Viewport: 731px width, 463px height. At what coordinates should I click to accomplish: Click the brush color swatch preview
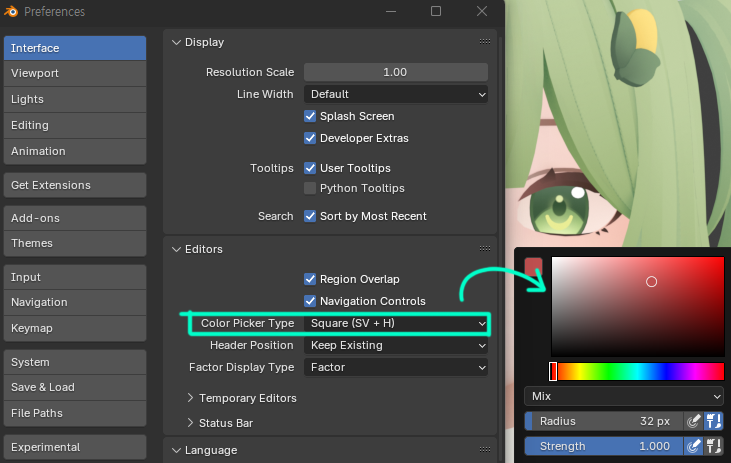(533, 267)
